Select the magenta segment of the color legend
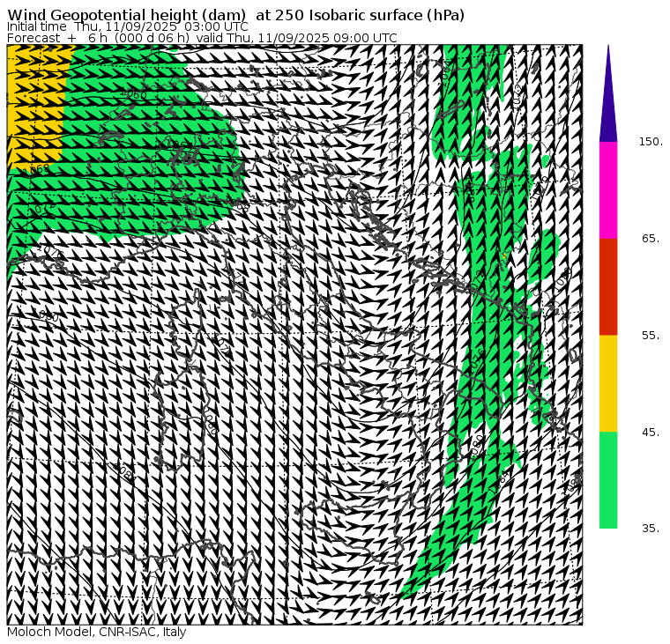Screen dimensions: 670x644 pyautogui.click(x=608, y=189)
